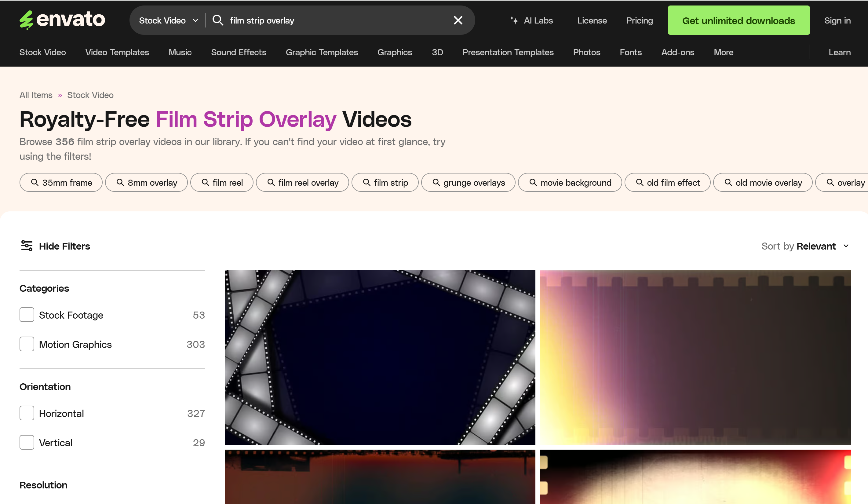Click the magnifier icon in the film strip tag
The image size is (868, 504).
pyautogui.click(x=367, y=182)
